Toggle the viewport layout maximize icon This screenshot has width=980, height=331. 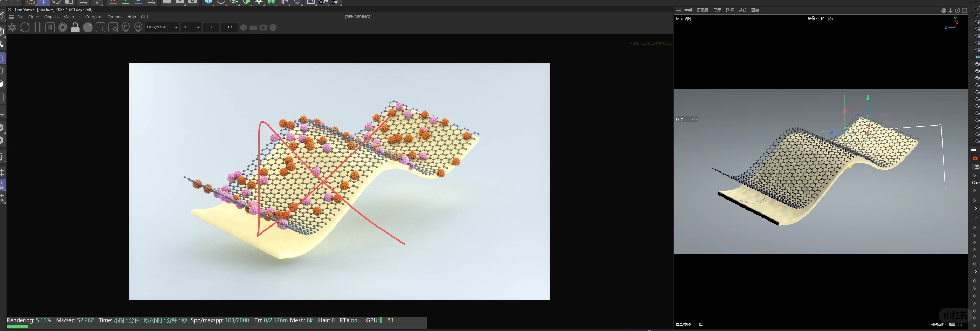pos(964,11)
